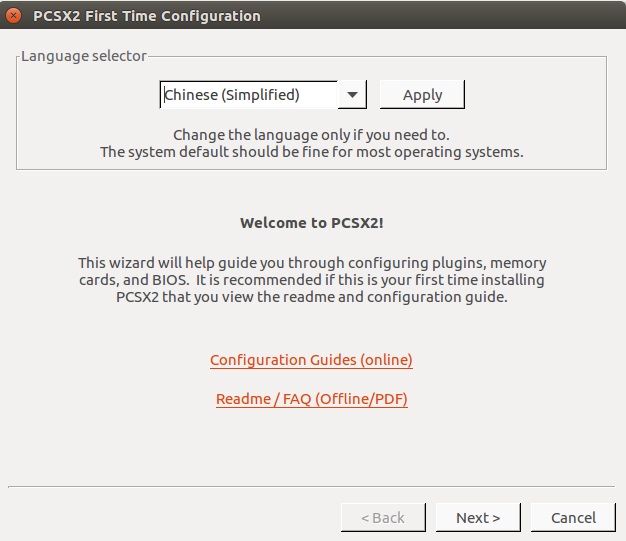Viewport: 626px width, 541px height.
Task: Expand the language dropdown arrow
Action: 352,95
